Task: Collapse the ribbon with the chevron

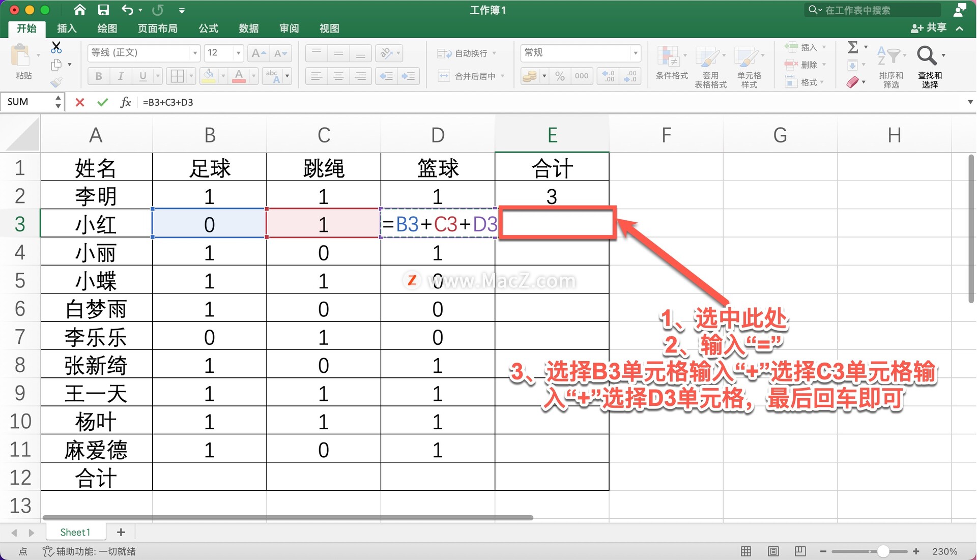Action: pyautogui.click(x=960, y=28)
